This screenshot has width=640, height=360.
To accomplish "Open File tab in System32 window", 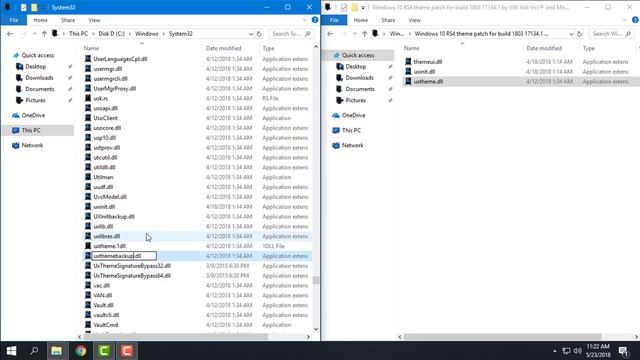I will [14, 20].
